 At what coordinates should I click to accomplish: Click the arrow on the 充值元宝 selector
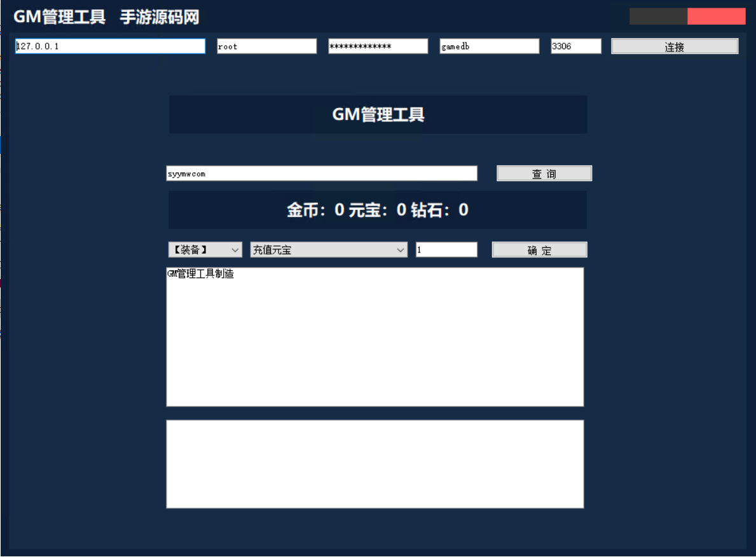[402, 249]
